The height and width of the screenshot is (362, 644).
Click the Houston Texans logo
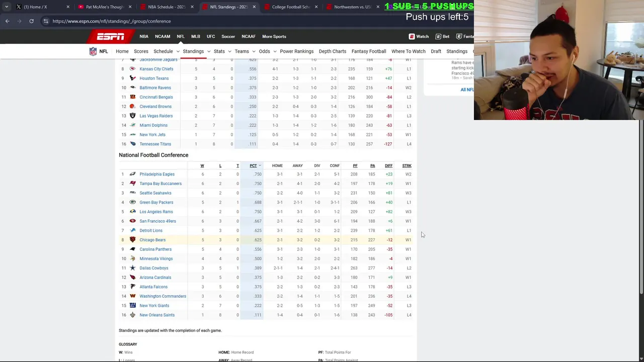coord(133,78)
